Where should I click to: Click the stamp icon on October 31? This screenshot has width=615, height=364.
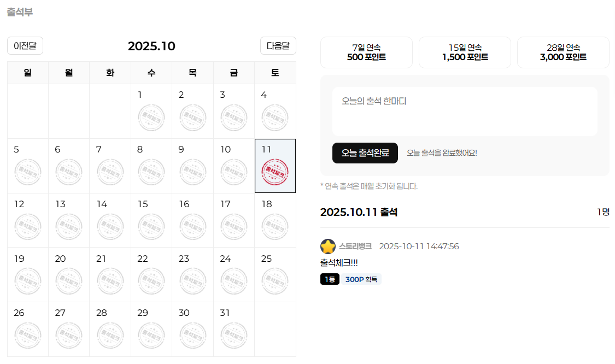[234, 336]
